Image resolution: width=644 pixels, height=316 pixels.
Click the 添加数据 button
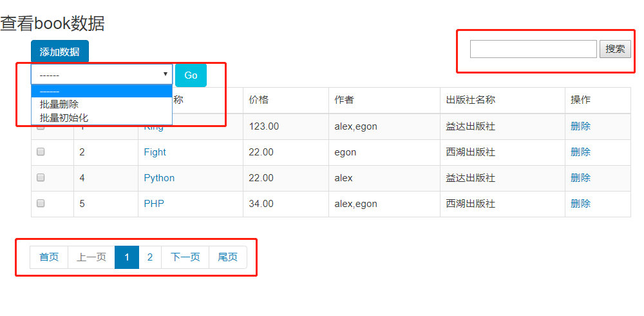pyautogui.click(x=59, y=52)
